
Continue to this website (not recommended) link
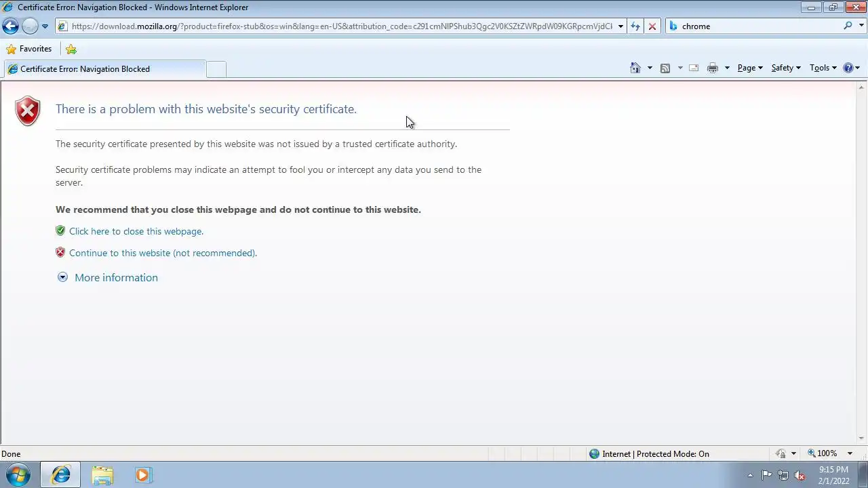[163, 253]
